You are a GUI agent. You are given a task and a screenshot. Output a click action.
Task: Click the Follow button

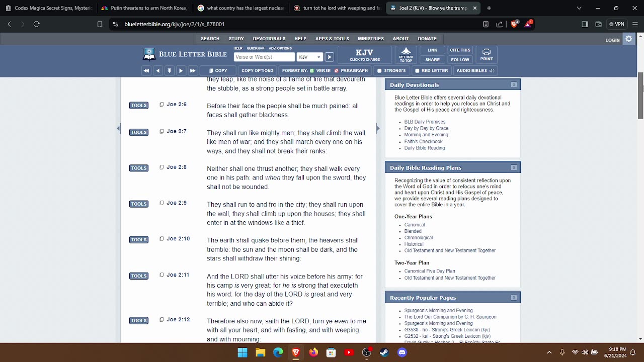pyautogui.click(x=460, y=60)
